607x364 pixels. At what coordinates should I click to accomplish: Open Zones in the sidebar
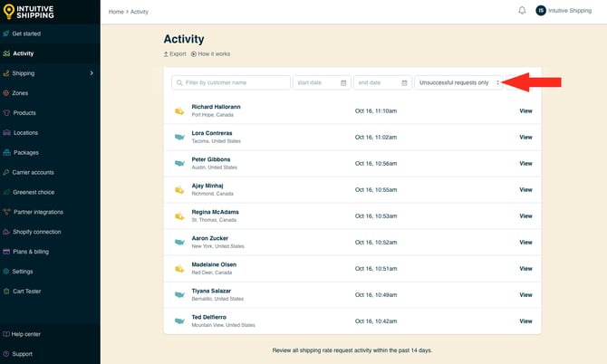(20, 93)
